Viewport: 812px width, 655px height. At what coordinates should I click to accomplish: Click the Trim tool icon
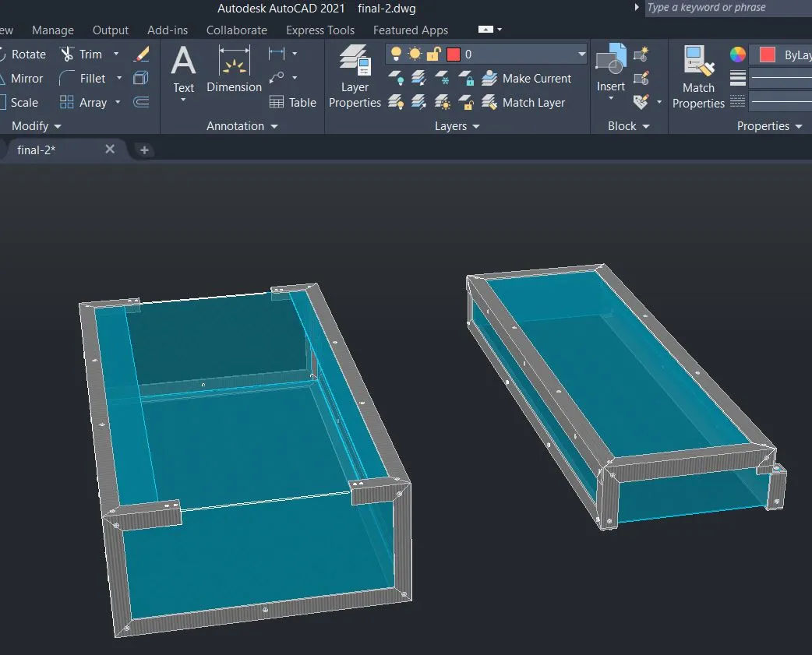pyautogui.click(x=69, y=55)
